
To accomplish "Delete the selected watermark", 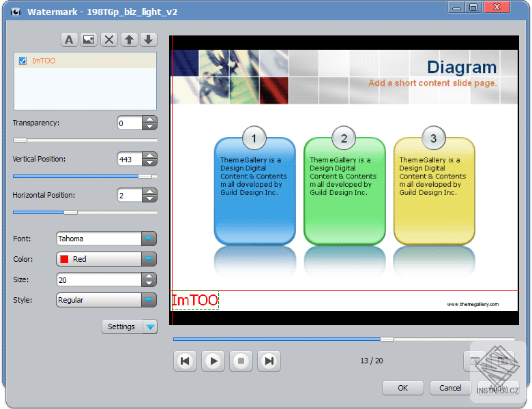I will click(109, 40).
